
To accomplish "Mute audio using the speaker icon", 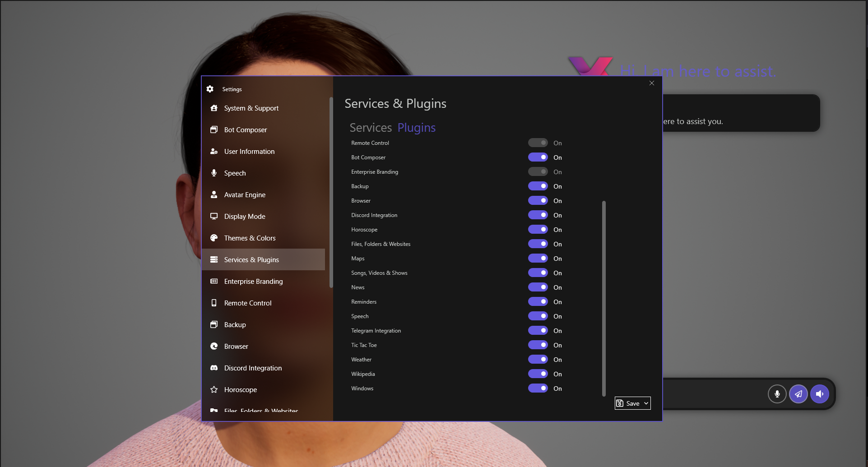I will click(x=820, y=394).
